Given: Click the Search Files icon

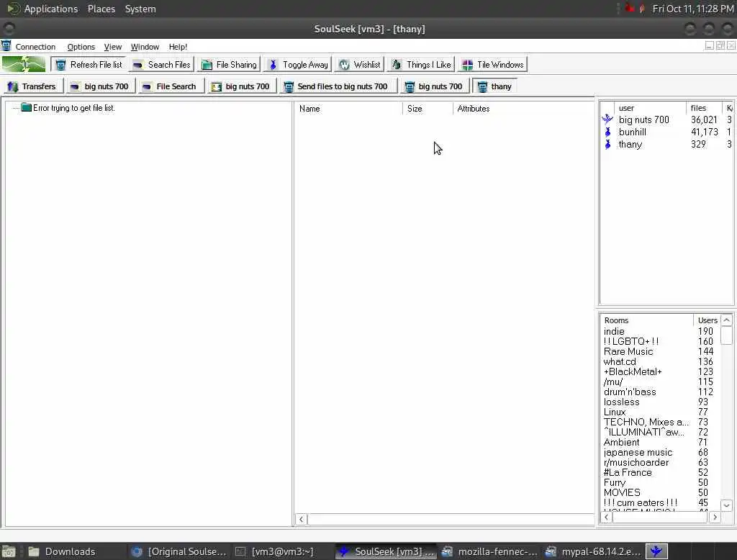Looking at the screenshot, I should click(x=137, y=66).
